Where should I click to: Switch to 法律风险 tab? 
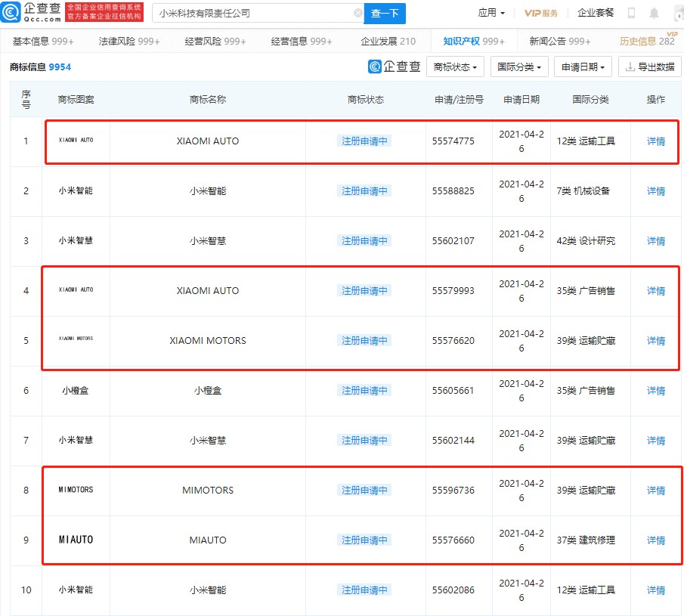pyautogui.click(x=129, y=42)
